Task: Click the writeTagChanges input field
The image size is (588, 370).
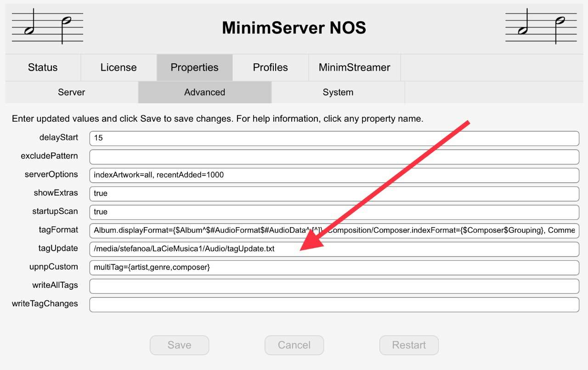Action: click(334, 304)
